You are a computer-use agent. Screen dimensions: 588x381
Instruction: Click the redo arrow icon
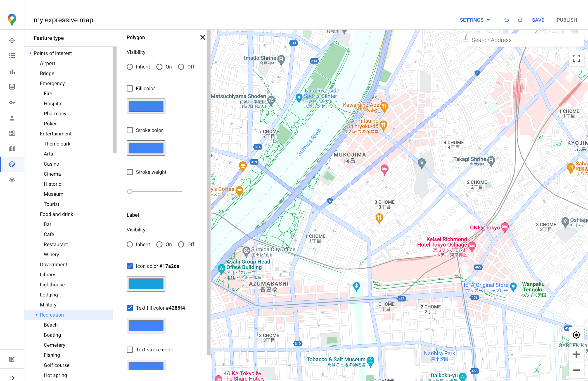(520, 20)
